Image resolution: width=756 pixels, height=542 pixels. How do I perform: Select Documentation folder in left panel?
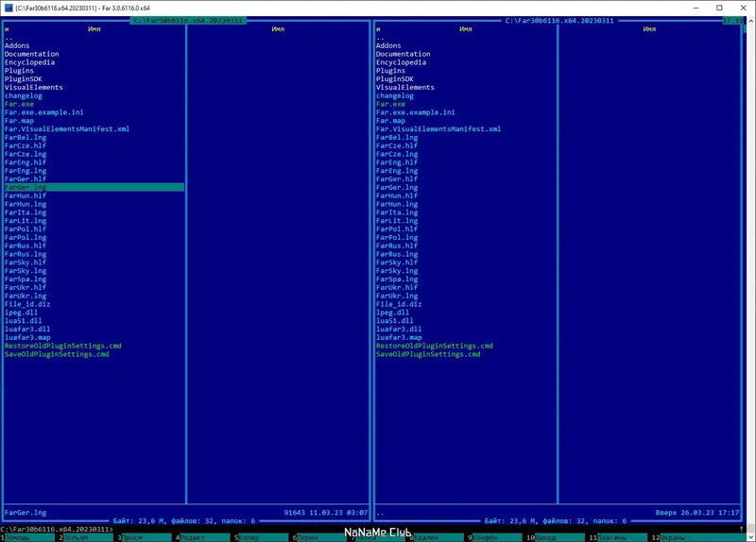tap(32, 54)
